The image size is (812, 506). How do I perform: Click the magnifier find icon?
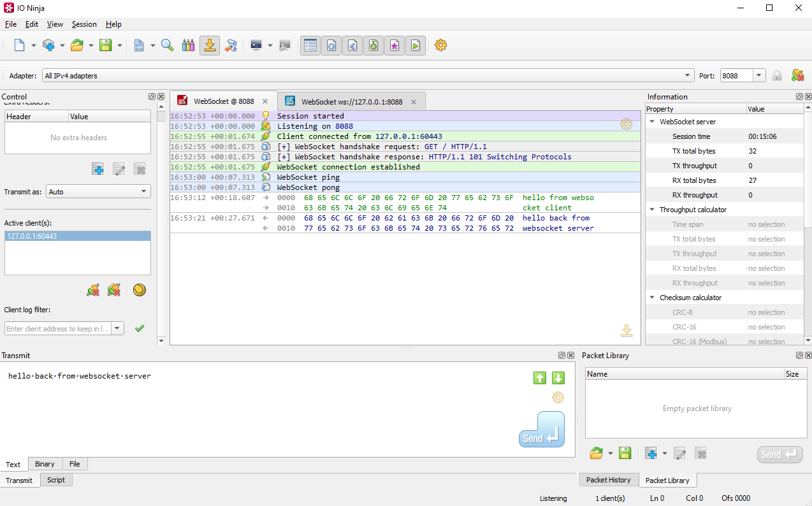[168, 45]
